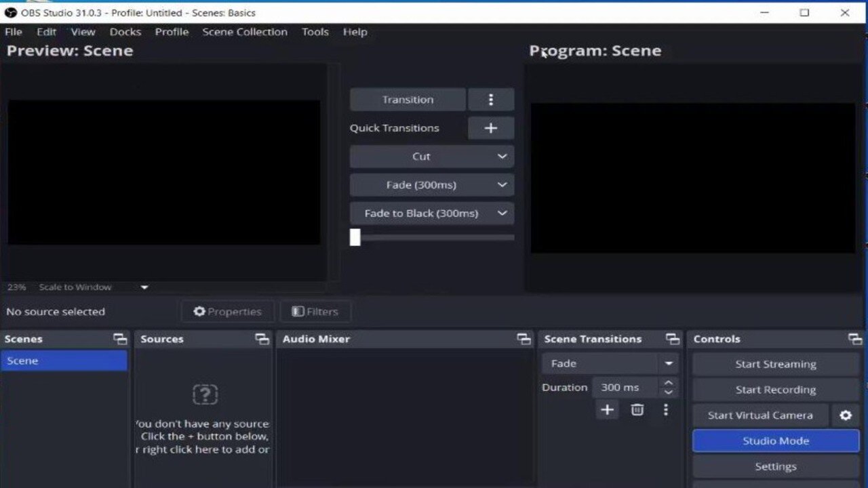Screen dimensions: 868x488
Task: Click the Program scene canvas
Action: tap(693, 178)
